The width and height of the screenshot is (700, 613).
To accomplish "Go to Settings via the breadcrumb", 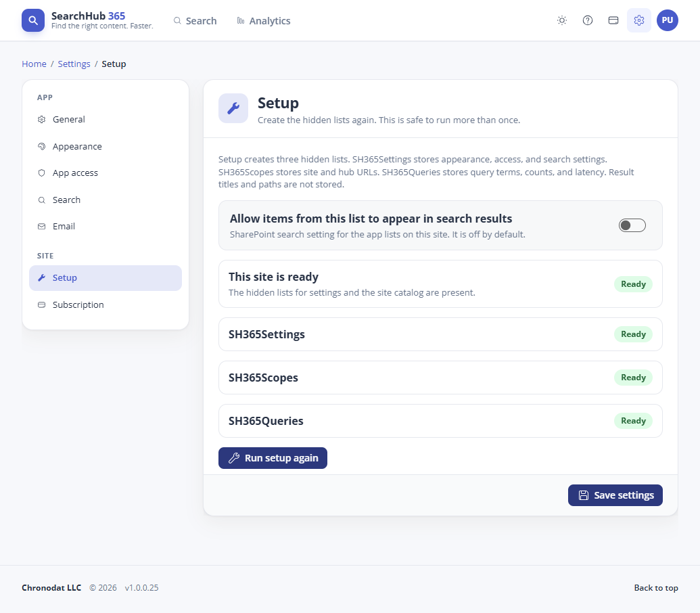I will point(74,64).
